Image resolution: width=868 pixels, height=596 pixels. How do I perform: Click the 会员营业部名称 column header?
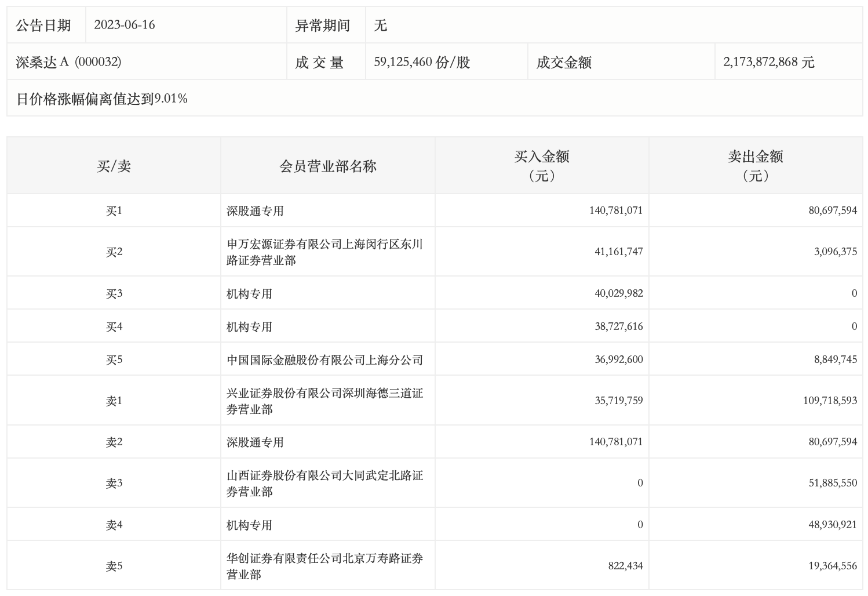pos(327,166)
